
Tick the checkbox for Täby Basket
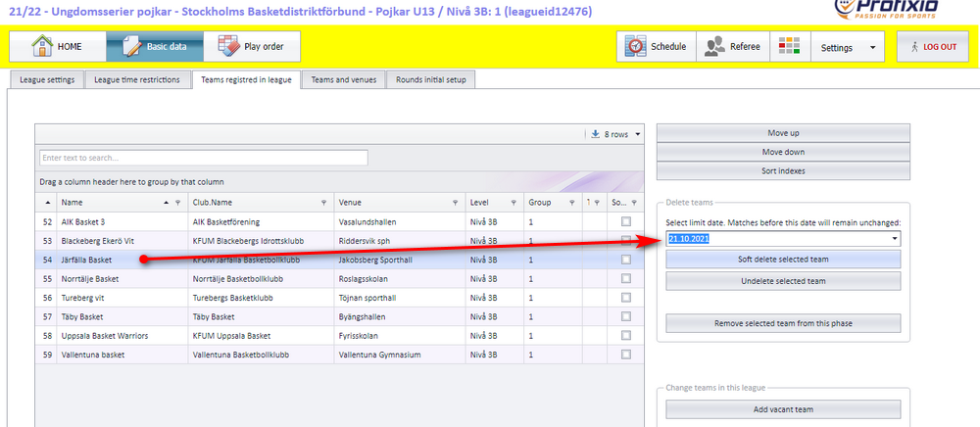click(626, 316)
